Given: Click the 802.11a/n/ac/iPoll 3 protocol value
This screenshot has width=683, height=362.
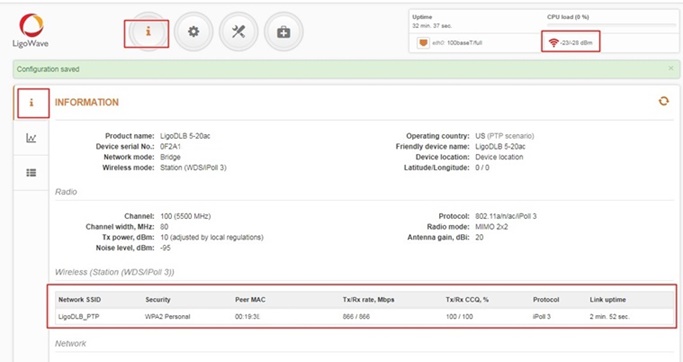Looking at the screenshot, I should 506,216.
